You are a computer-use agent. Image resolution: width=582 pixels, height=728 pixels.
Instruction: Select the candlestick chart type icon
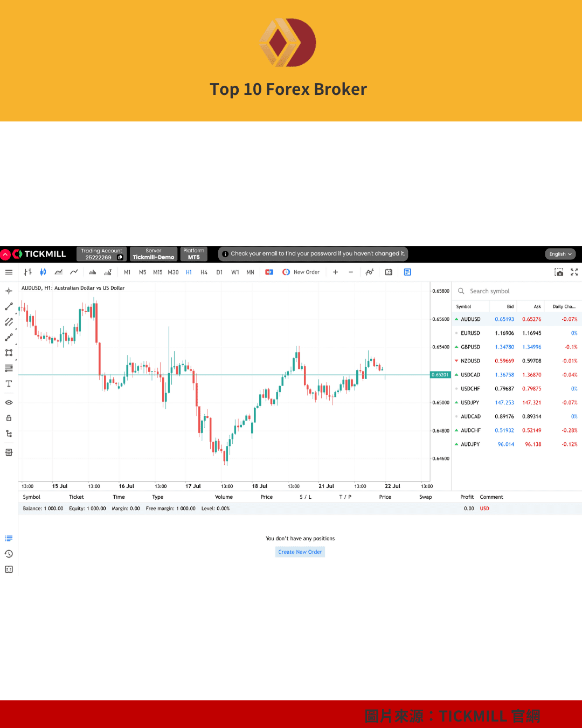(x=43, y=272)
